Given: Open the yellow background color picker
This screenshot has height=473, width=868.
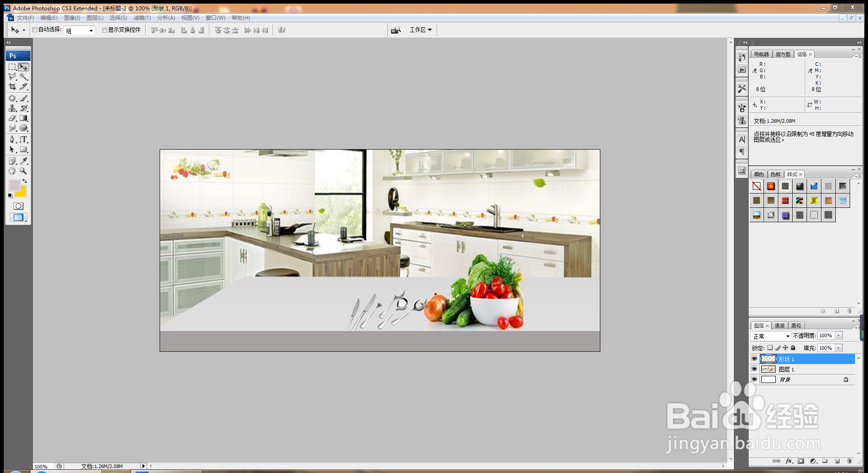Looking at the screenshot, I should pyautogui.click(x=22, y=193).
